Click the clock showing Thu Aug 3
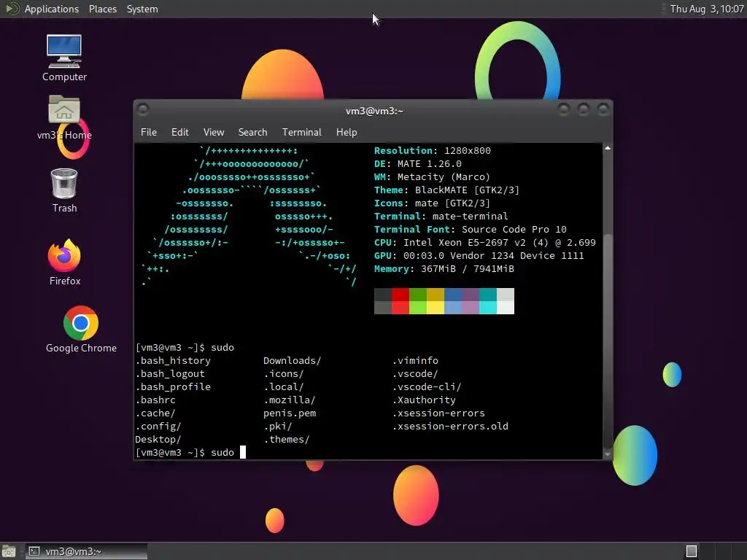 pyautogui.click(x=706, y=9)
